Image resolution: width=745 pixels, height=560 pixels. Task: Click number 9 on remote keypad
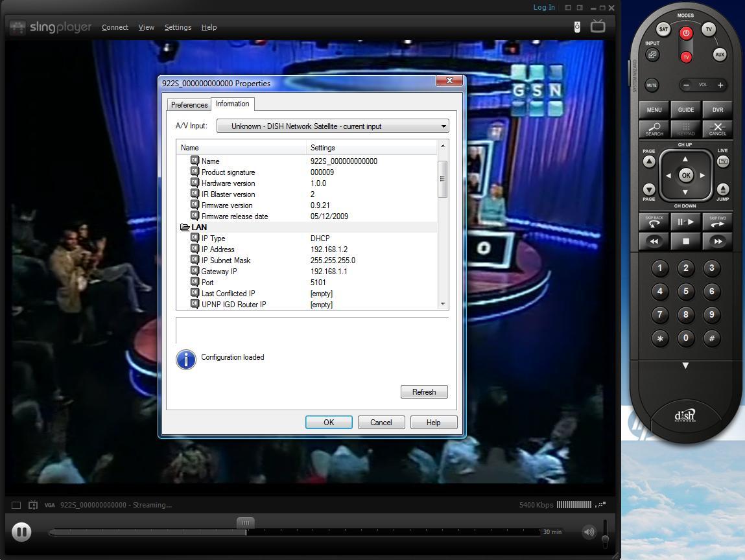tap(712, 314)
